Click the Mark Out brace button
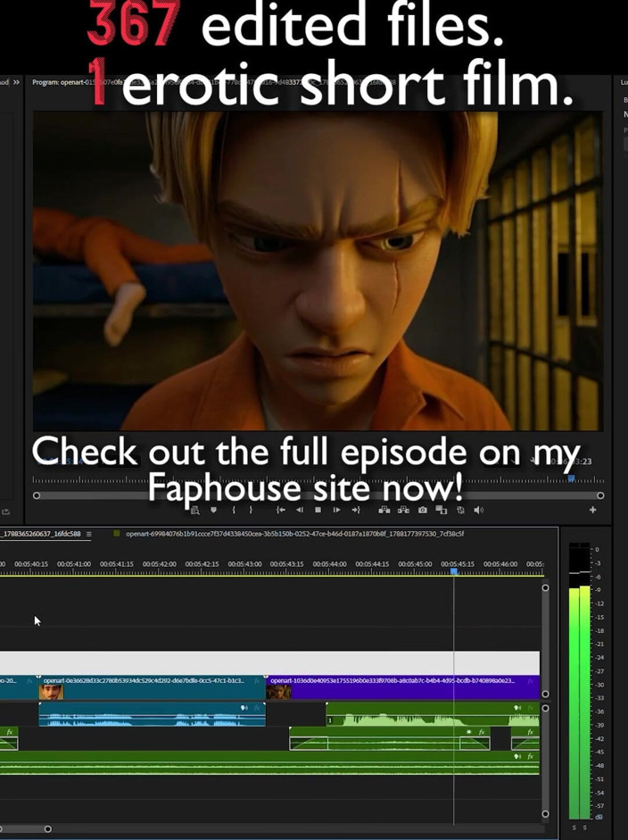 [x=251, y=510]
